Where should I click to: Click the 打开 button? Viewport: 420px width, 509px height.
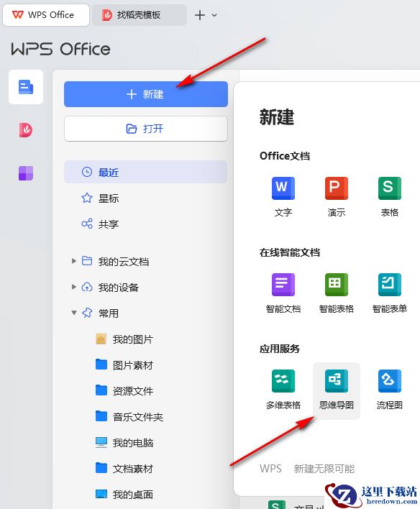[146, 129]
